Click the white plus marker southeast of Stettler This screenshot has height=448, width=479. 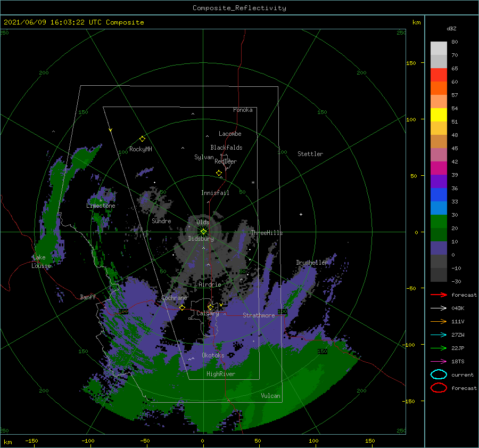point(301,214)
